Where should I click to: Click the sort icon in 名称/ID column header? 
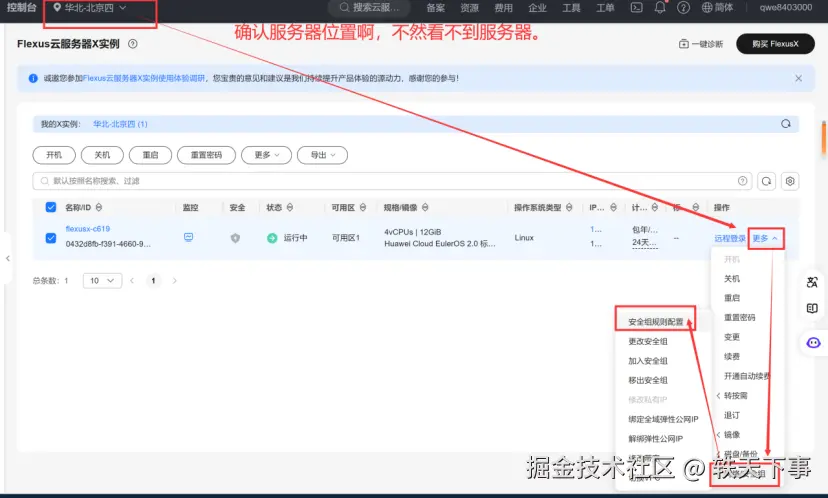point(99,208)
